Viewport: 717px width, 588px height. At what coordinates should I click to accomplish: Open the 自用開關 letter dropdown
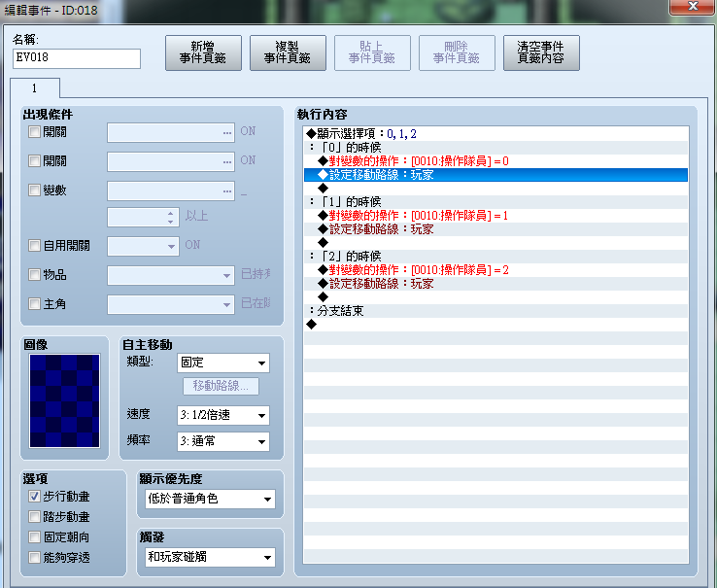(143, 246)
